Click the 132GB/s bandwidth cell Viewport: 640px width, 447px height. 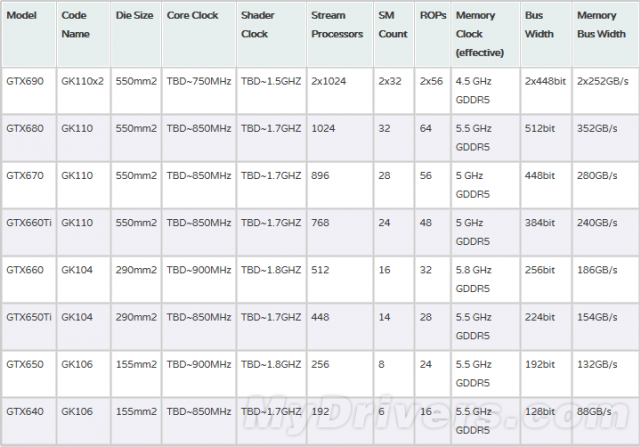tap(606, 374)
